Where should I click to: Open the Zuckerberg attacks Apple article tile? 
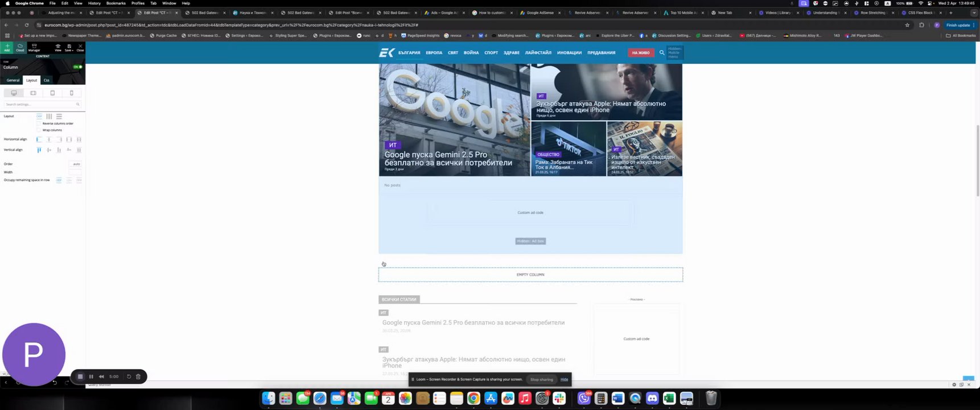(607, 92)
